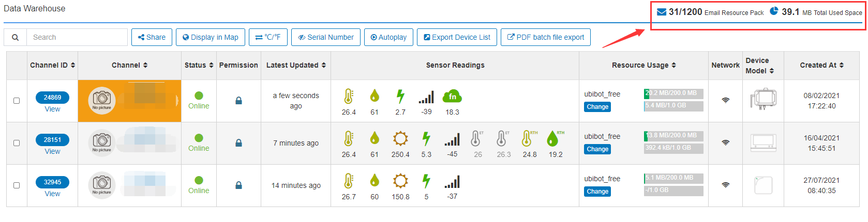Sort table by Latest Updated
The width and height of the screenshot is (868, 222).
click(296, 65)
